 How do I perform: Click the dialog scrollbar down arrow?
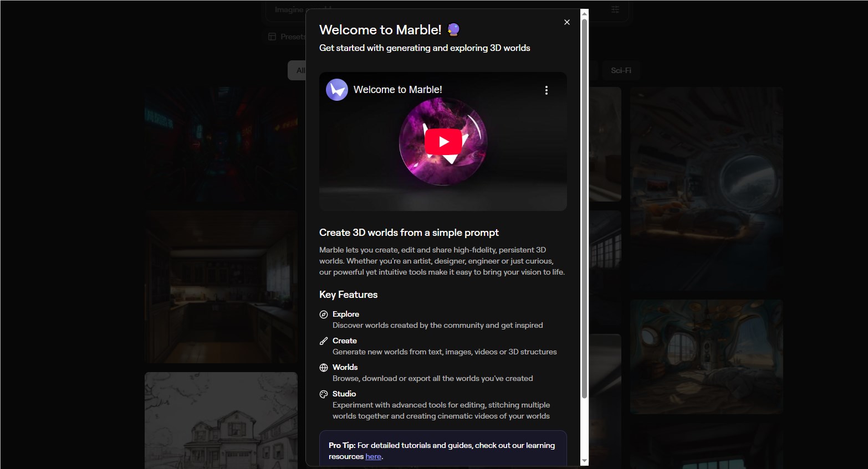(584, 461)
